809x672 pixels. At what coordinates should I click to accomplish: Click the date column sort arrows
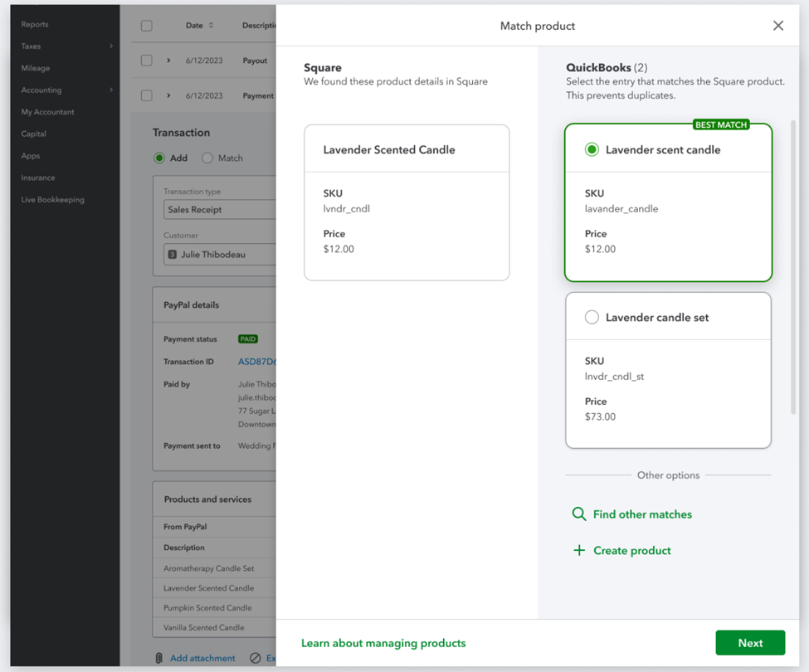point(211,25)
